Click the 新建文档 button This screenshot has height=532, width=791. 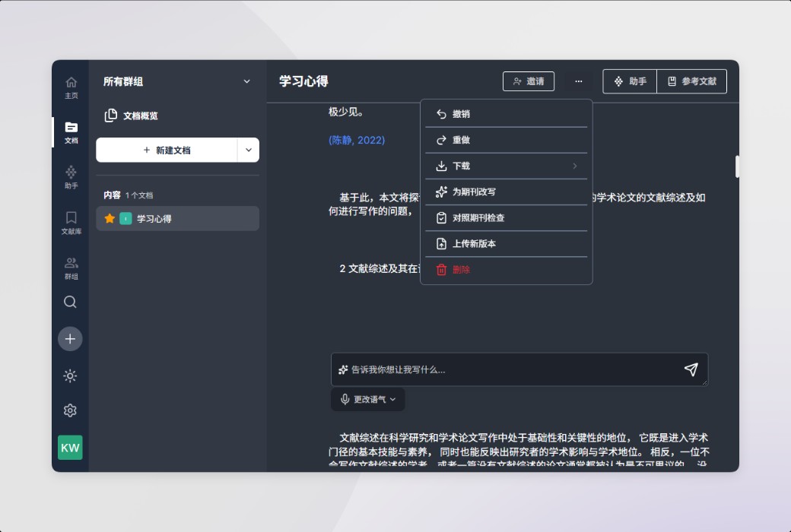click(167, 150)
